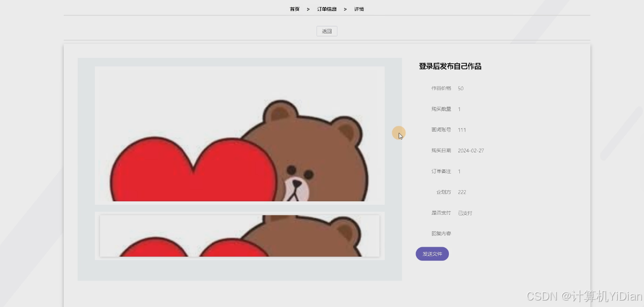644x307 pixels.
Task: Click the 首页 breadcrumb link
Action: (295, 9)
